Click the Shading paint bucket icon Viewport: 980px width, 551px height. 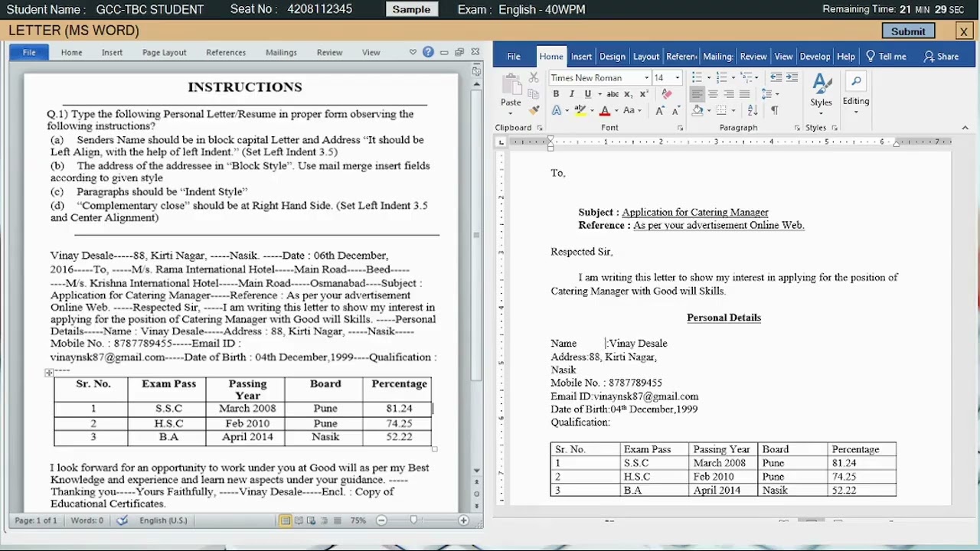pyautogui.click(x=697, y=111)
